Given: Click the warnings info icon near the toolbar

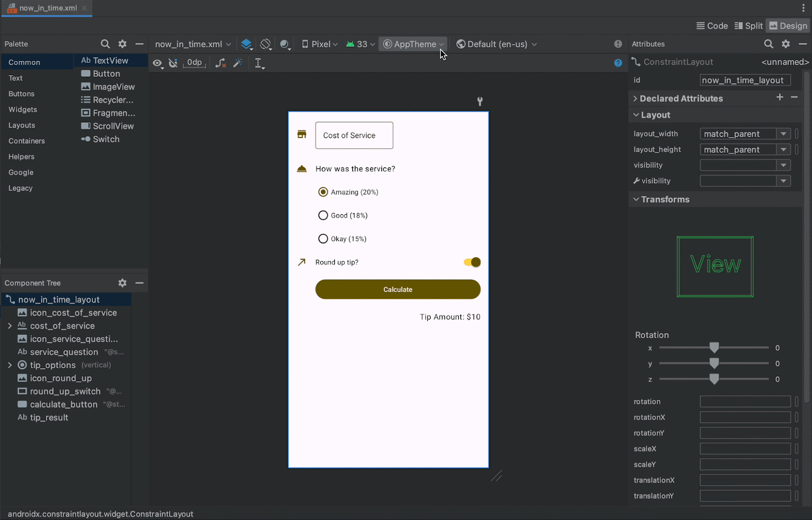Looking at the screenshot, I should [618, 44].
